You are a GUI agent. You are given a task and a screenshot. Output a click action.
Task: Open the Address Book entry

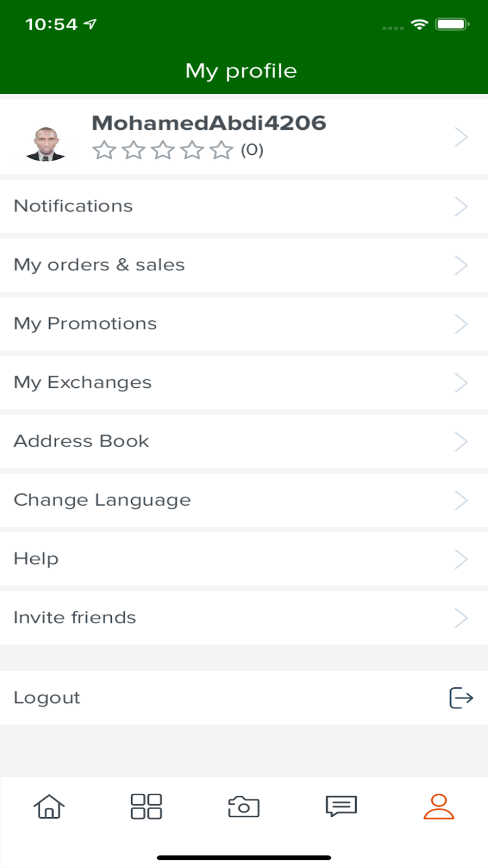[81, 441]
